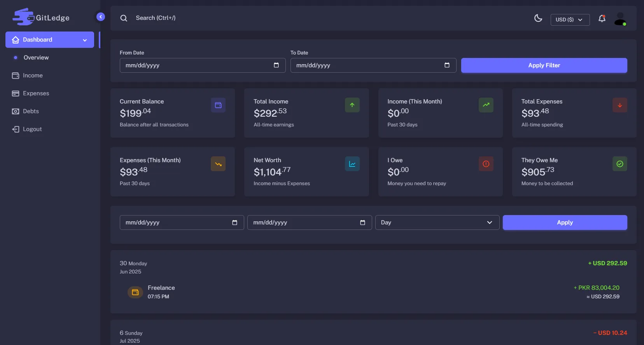Viewport: 644px width, 345px height.
Task: Expand the Day grouping dropdown
Action: pos(437,222)
